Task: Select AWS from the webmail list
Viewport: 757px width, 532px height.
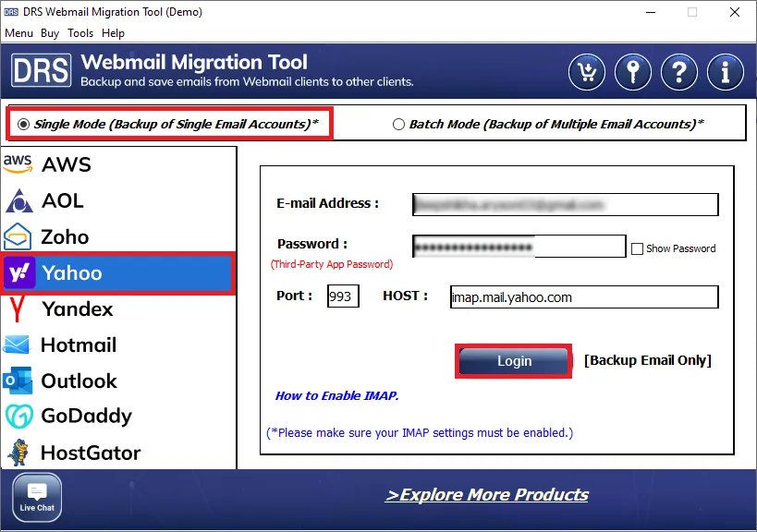Action: pyautogui.click(x=118, y=164)
